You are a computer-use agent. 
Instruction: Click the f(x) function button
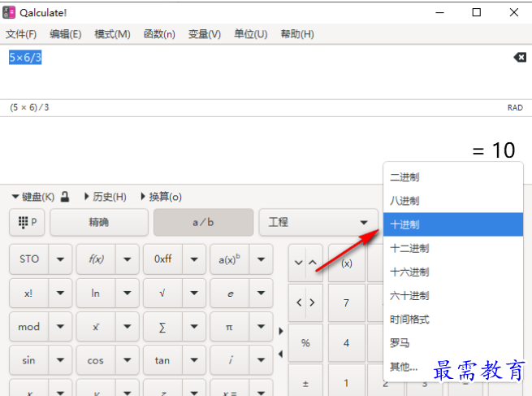click(96, 259)
